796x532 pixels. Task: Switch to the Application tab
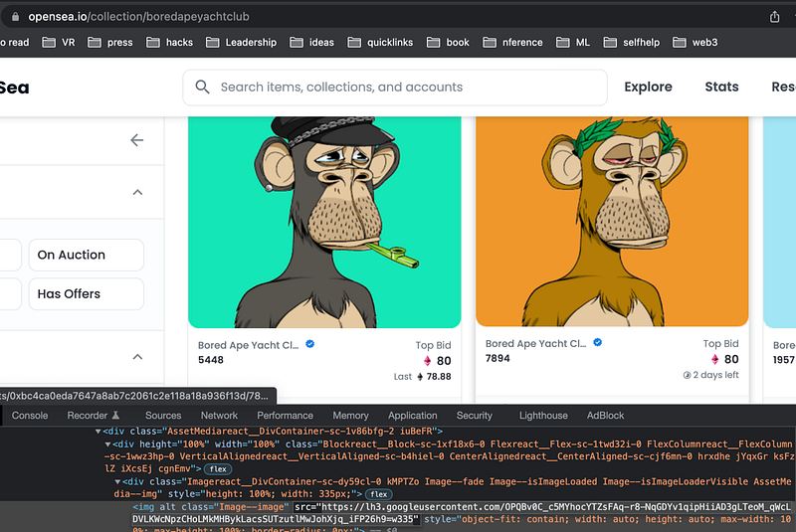point(412,416)
